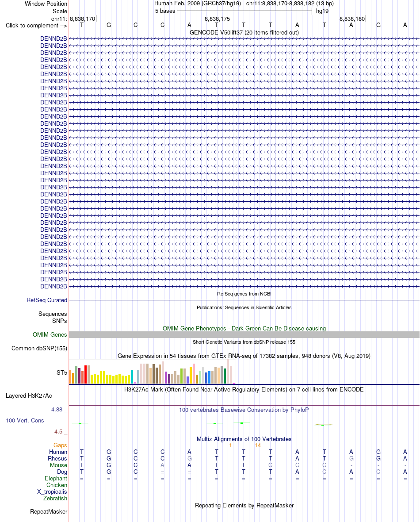
Task: Open '100 vertebrates Basewise Conservation by PhyloP' title
Action: tap(244, 410)
